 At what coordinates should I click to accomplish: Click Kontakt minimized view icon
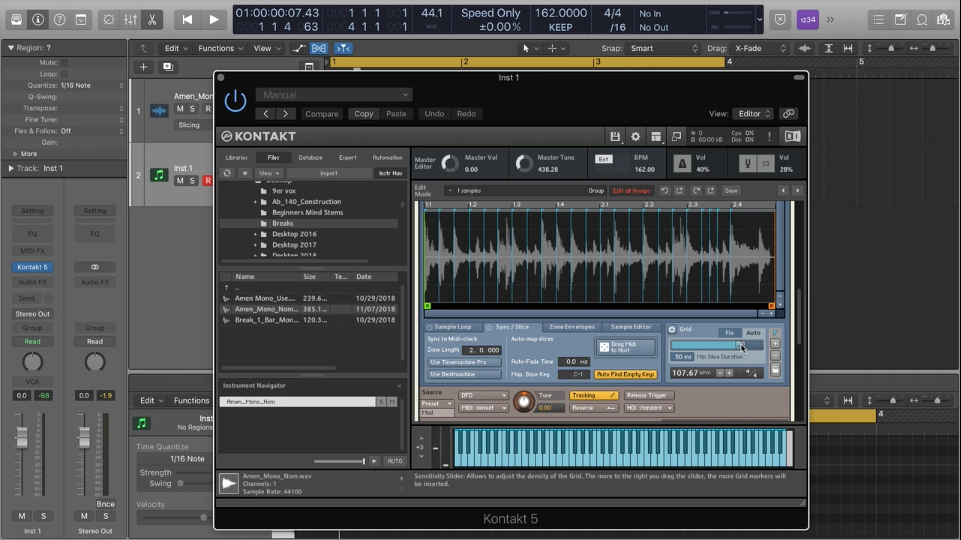point(676,137)
